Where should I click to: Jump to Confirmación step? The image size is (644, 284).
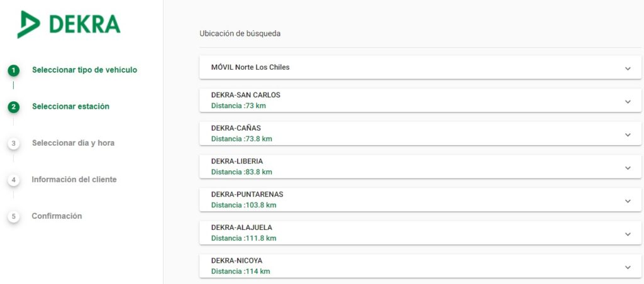[x=57, y=216]
